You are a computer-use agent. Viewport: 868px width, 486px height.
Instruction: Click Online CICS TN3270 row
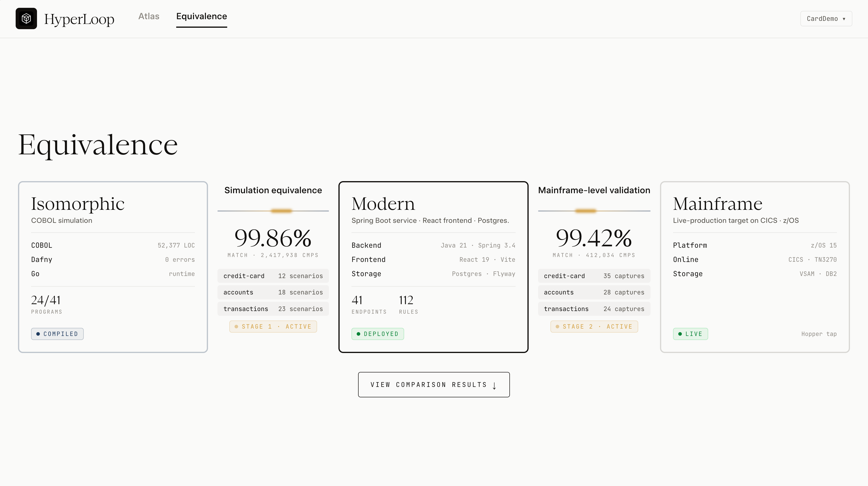(755, 259)
